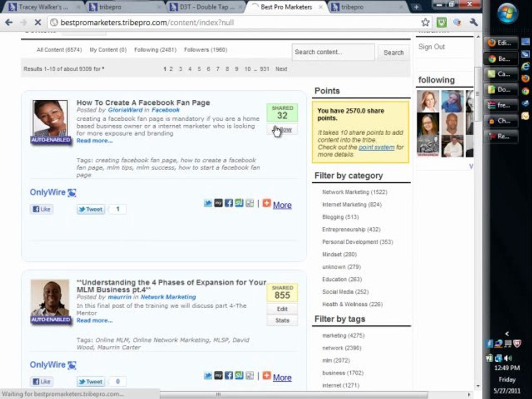Click Next in the pagination
Image resolution: width=532 pixels, height=399 pixels.
pyautogui.click(x=282, y=69)
